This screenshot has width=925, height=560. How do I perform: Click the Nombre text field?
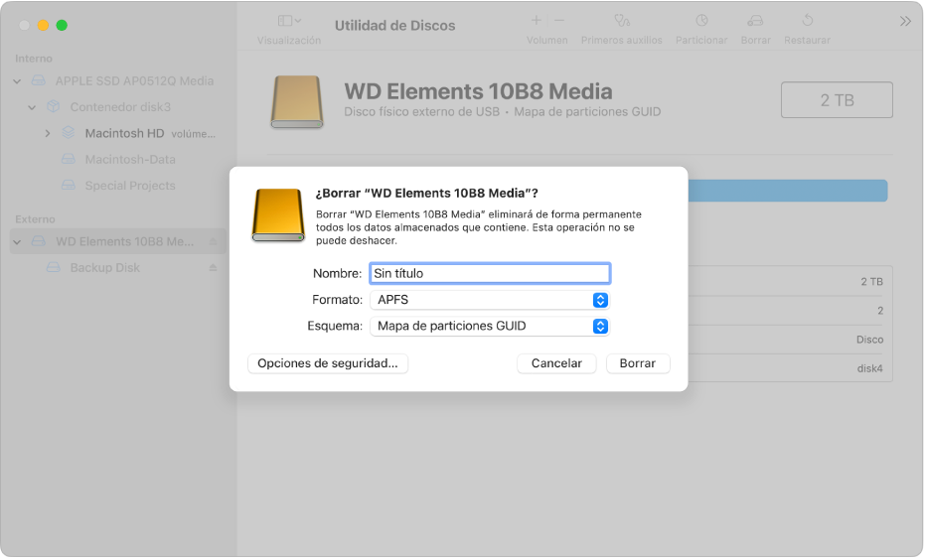(x=489, y=273)
